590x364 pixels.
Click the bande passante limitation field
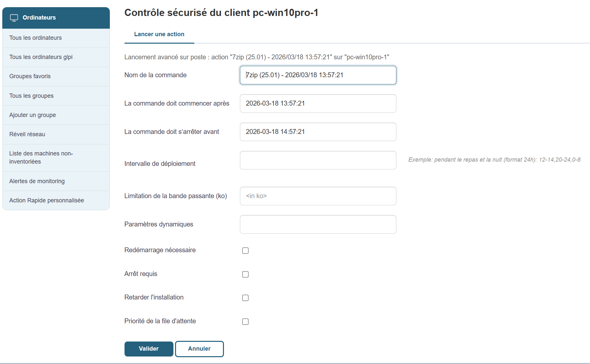(x=318, y=196)
